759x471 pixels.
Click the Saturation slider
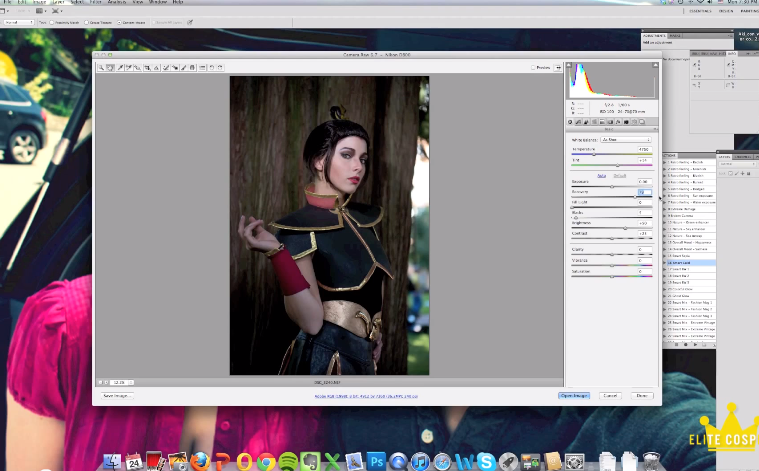(x=610, y=275)
